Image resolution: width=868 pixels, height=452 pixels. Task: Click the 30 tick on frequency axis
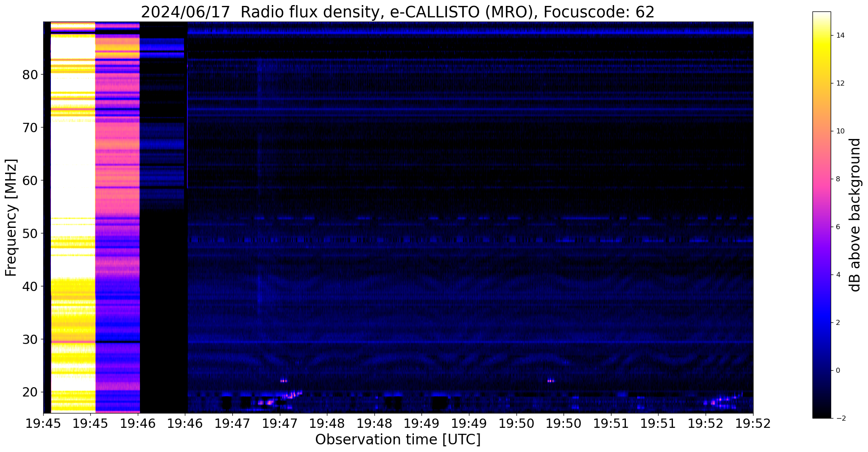30,339
